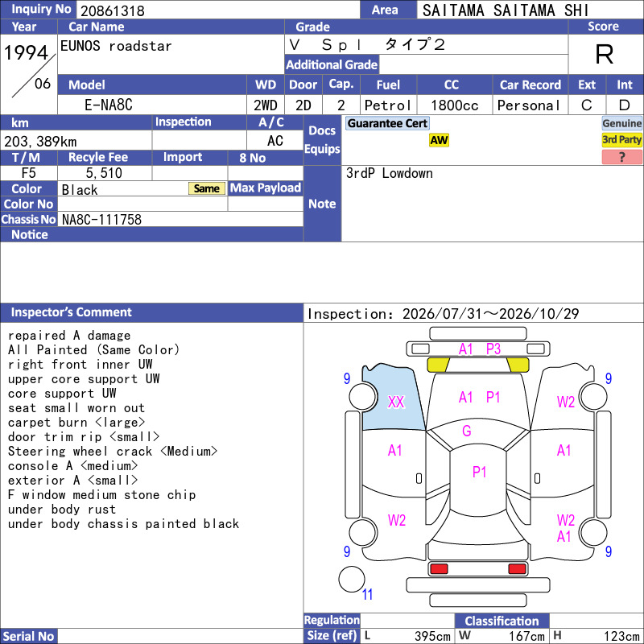Viewport: 644px width, 644px height.
Task: Click the pink question mark badge
Action: 621,157
